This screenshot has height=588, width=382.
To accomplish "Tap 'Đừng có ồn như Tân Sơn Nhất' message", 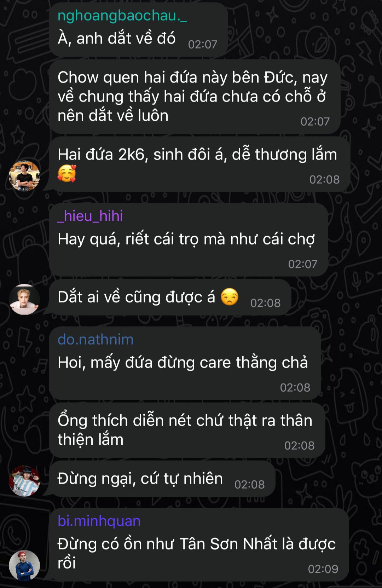I will (x=199, y=545).
